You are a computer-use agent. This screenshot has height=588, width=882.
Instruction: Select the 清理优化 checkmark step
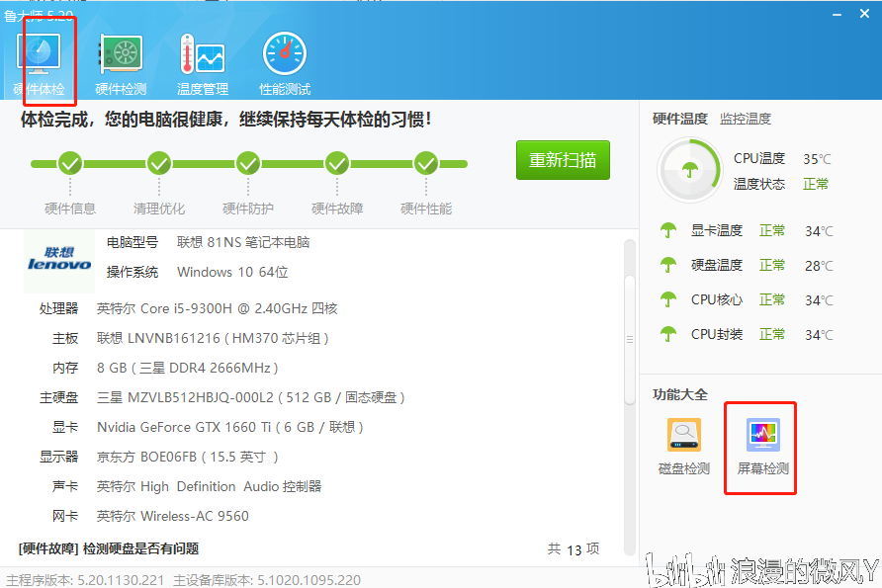[x=159, y=164]
